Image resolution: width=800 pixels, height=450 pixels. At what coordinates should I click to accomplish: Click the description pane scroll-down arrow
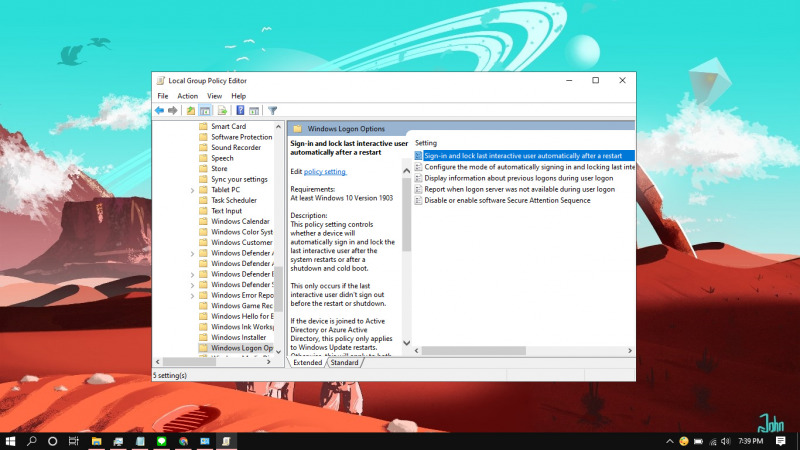coord(407,343)
